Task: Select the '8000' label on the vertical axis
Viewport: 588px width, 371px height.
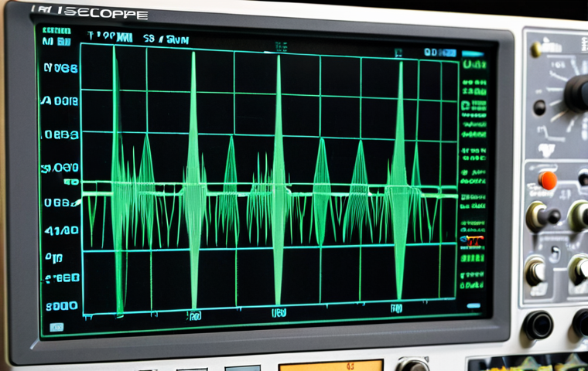Action: [x=62, y=306]
